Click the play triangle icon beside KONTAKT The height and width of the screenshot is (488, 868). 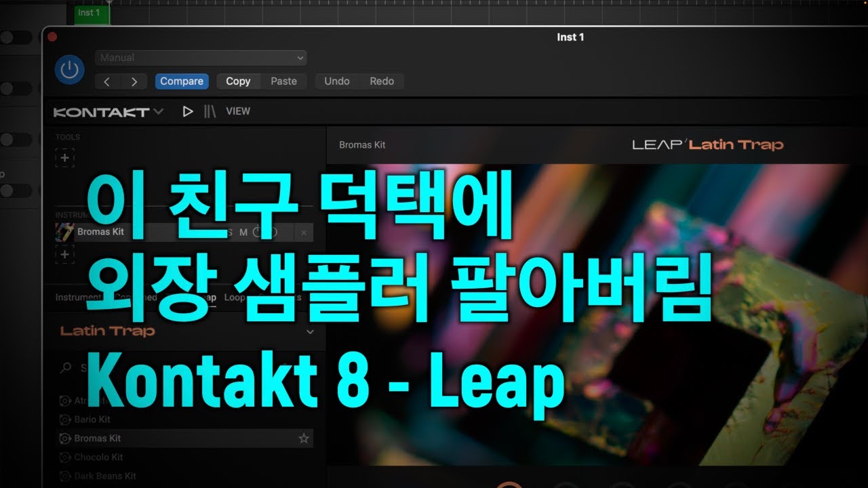(188, 111)
